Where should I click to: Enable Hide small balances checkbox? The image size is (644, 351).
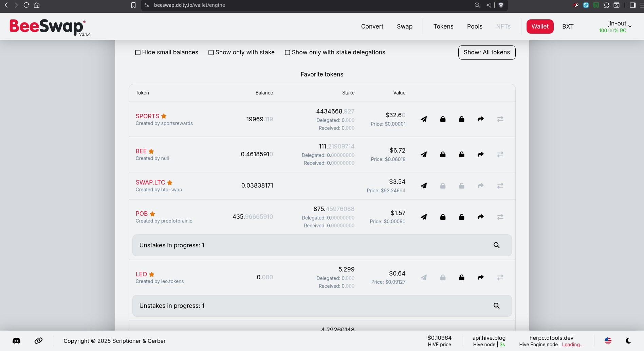pyautogui.click(x=138, y=53)
